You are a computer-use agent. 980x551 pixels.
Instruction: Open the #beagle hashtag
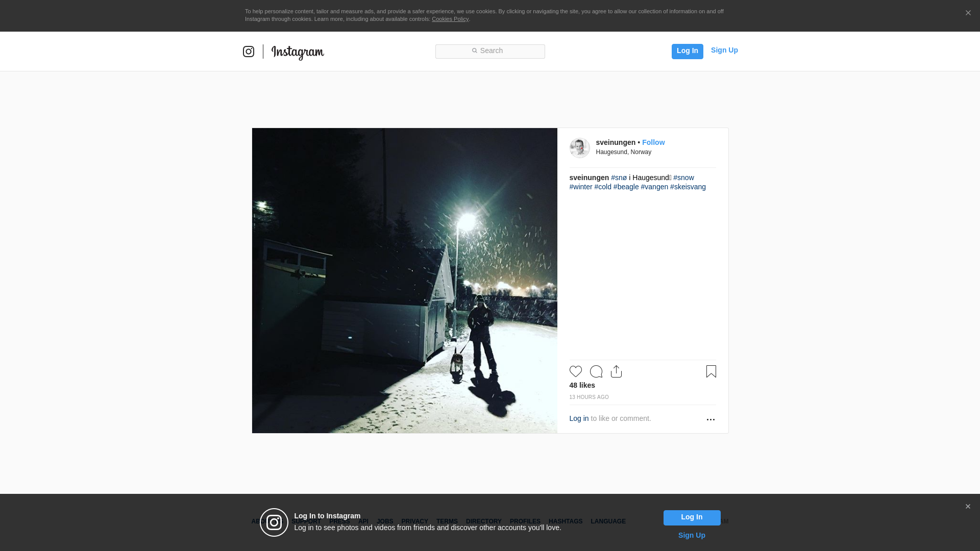pyautogui.click(x=625, y=187)
